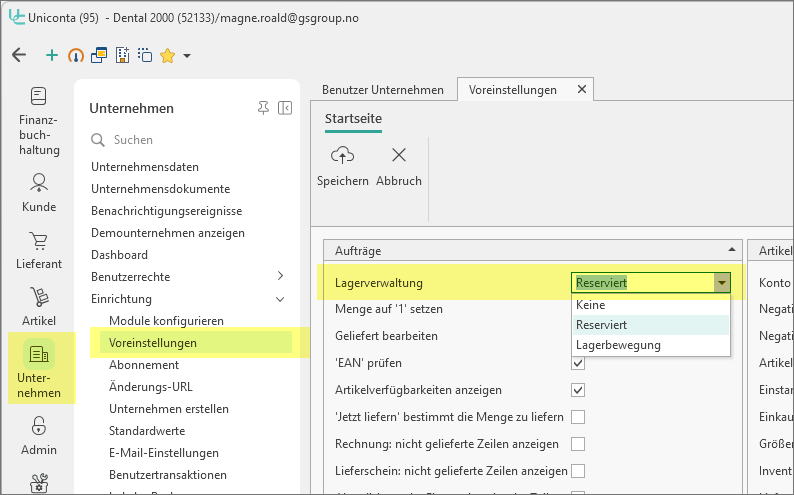
Task: Open the calculator sheet toolbar icon
Action: (x=123, y=55)
